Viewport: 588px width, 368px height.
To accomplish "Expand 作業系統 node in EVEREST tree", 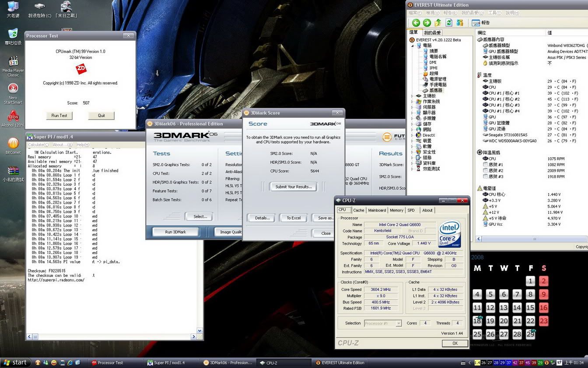I will 412,101.
